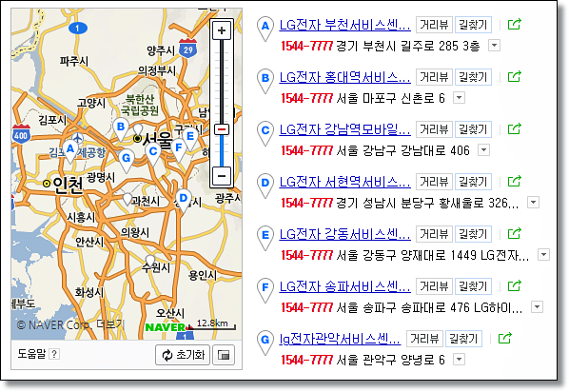Expand address dropdown for 마포구 신촌로 6
The height and width of the screenshot is (392, 569).
[x=459, y=98]
